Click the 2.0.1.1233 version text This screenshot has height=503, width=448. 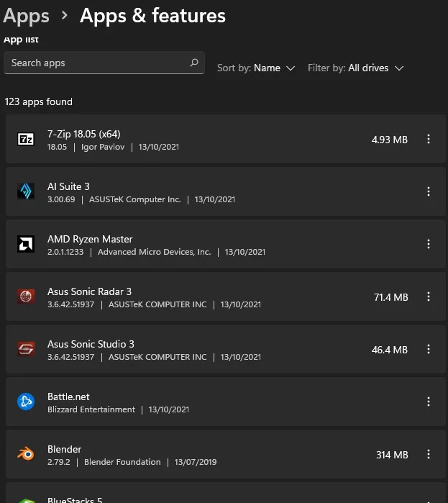tap(65, 252)
